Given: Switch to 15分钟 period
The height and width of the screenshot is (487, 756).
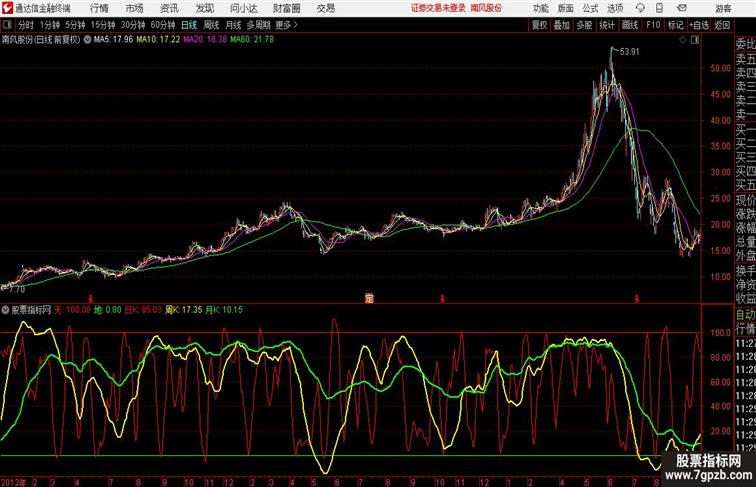Looking at the screenshot, I should click(103, 25).
